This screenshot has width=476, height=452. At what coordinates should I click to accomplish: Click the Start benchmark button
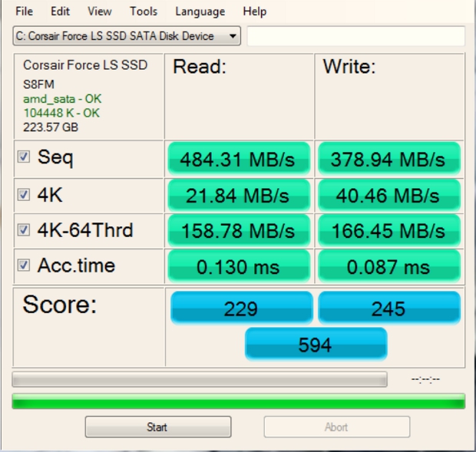(x=158, y=427)
